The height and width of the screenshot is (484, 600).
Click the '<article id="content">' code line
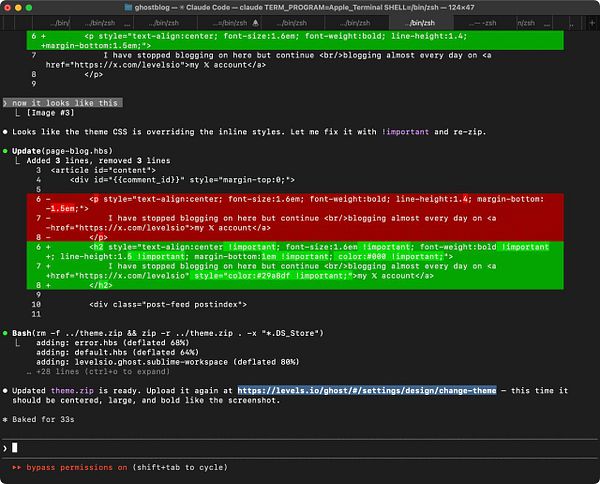(103, 170)
